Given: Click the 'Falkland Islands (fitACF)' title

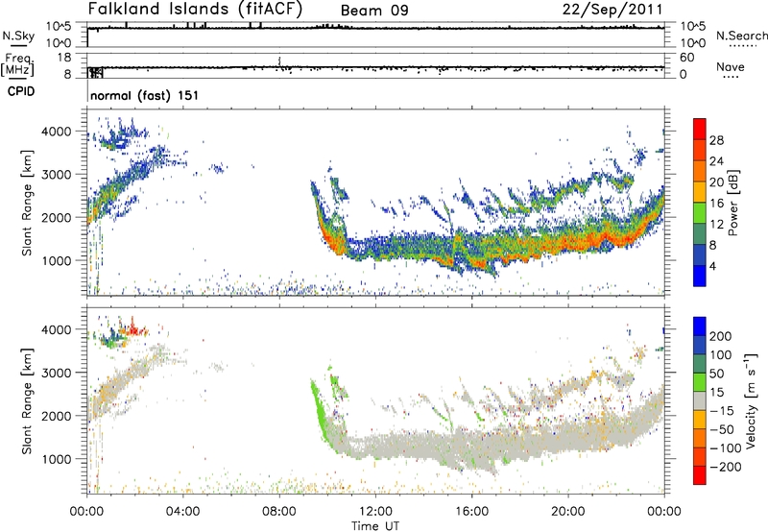Looking at the screenshot, I should (195, 10).
